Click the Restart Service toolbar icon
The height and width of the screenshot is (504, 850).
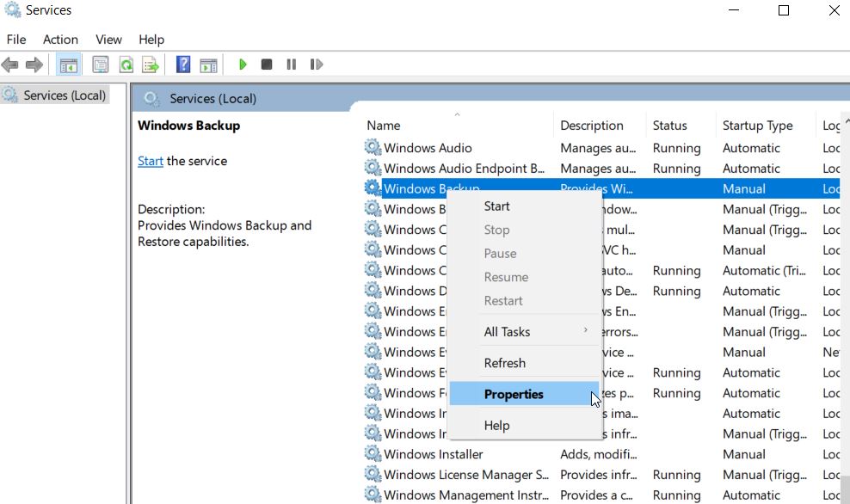(x=317, y=65)
